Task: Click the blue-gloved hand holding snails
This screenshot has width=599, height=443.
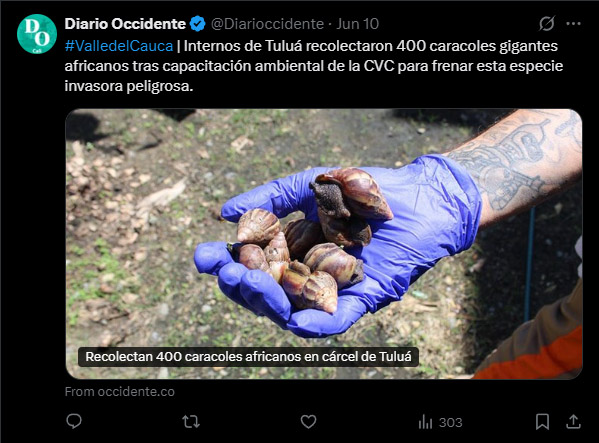Action: (336, 244)
